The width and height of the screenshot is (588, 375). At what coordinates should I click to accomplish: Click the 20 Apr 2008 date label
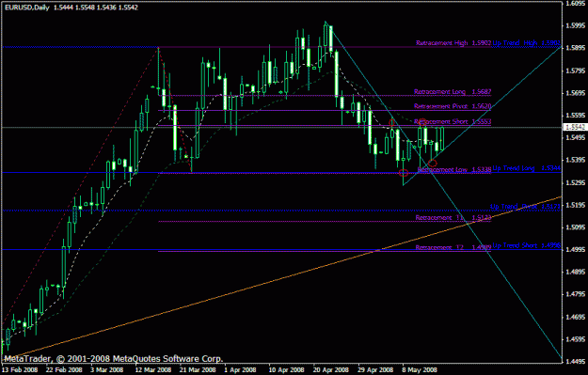click(331, 369)
